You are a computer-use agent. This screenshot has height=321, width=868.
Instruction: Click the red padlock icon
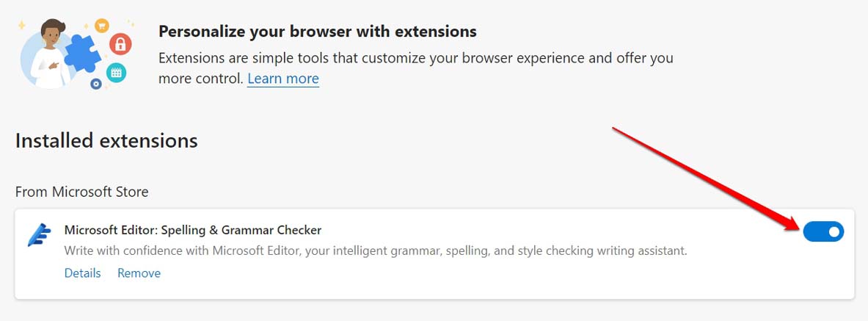click(120, 45)
